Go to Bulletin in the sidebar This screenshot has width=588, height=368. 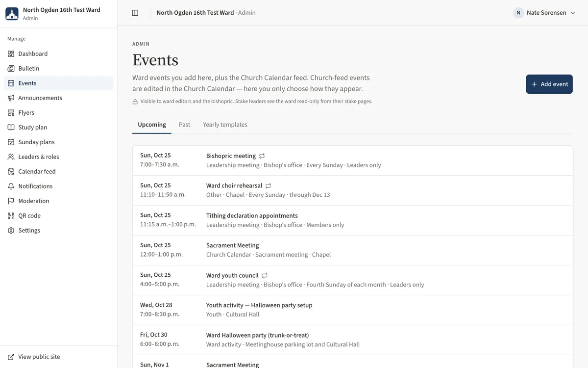(x=59, y=69)
